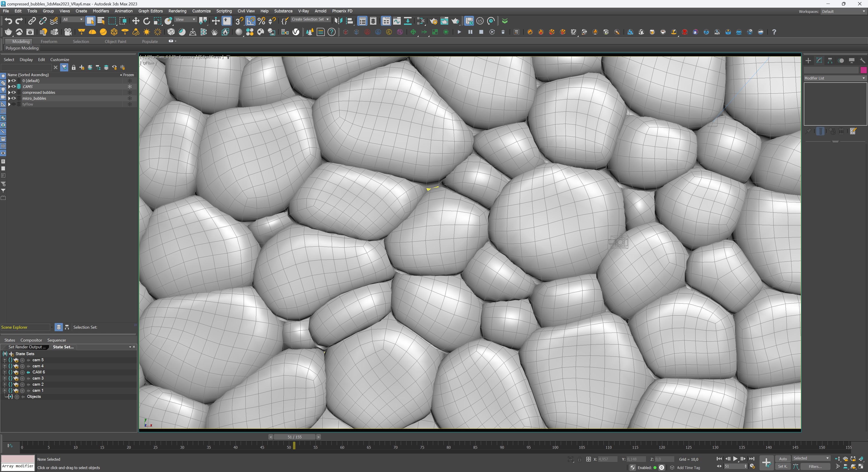This screenshot has width=868, height=472.
Task: Toggle frozen state of CAMS layer
Action: click(129, 87)
